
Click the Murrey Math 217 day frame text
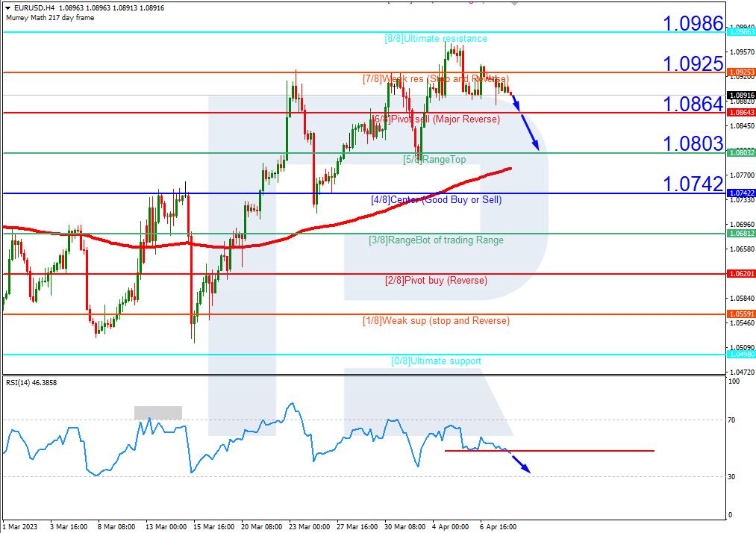[50, 18]
